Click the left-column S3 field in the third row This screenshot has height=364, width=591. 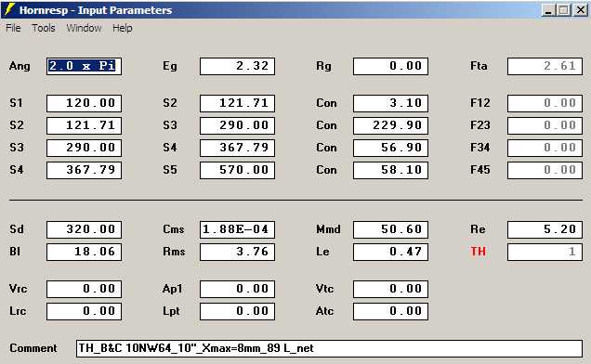(x=84, y=148)
